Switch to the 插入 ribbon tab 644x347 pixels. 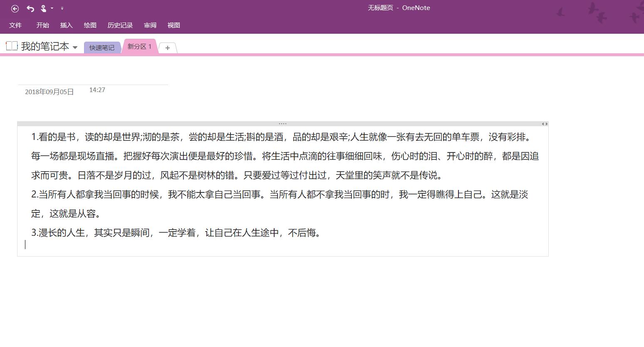(x=66, y=25)
